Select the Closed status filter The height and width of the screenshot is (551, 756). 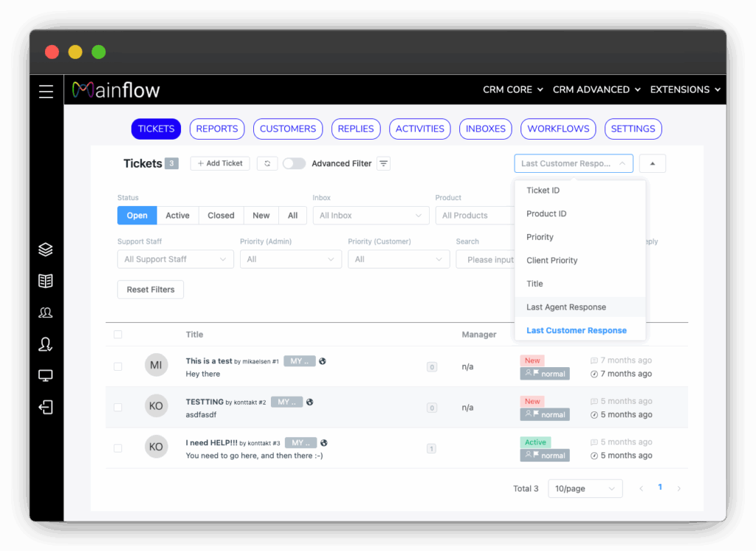221,216
